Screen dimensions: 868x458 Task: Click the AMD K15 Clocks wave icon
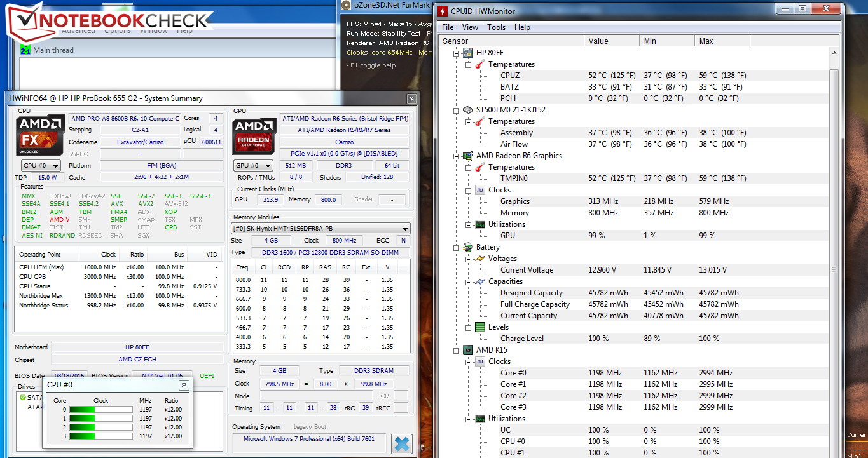pyautogui.click(x=480, y=361)
